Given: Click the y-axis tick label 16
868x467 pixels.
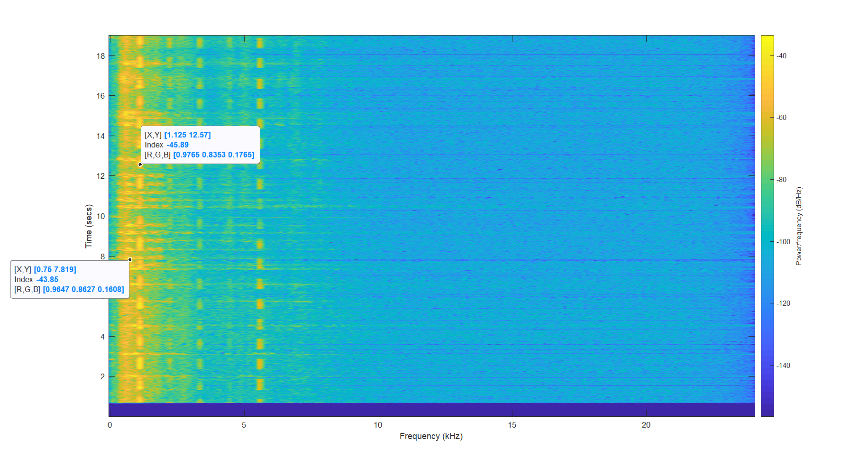Looking at the screenshot, I should point(101,96).
